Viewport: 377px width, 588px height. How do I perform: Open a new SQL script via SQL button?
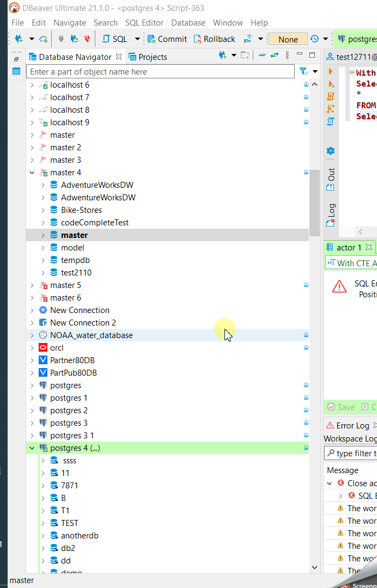point(114,39)
